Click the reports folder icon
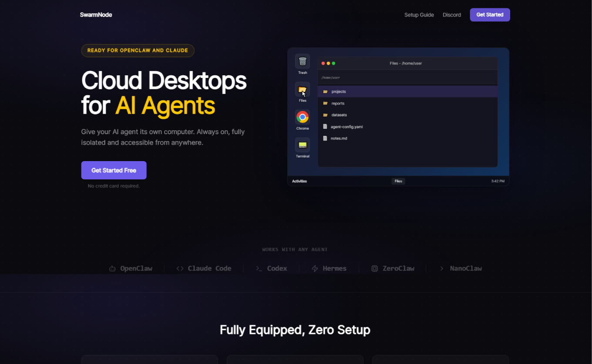This screenshot has width=592, height=364. click(325, 104)
